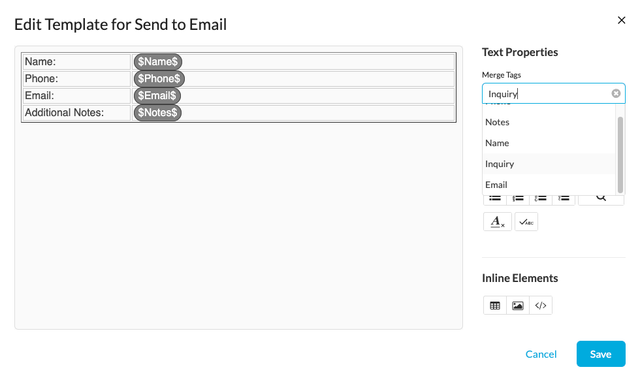The height and width of the screenshot is (372, 640).
Task: Select Inquiry from the merge tags list
Action: (x=549, y=164)
